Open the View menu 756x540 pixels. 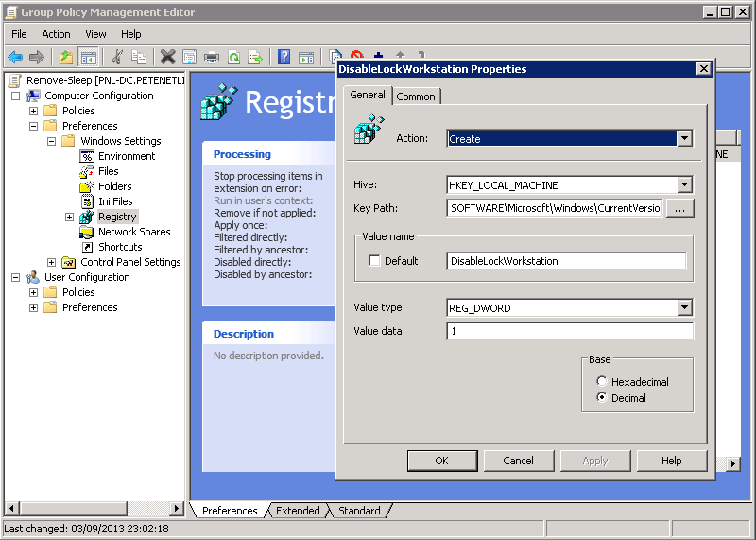tap(95, 34)
